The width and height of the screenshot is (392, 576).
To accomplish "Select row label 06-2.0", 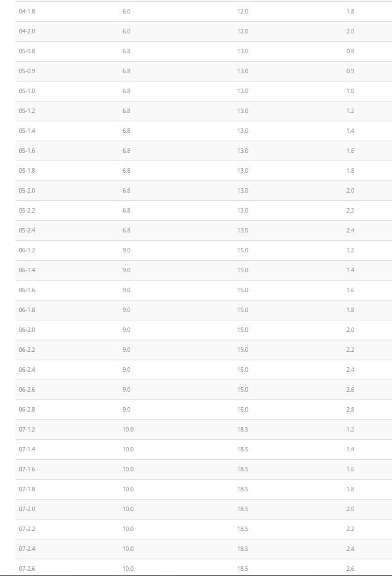I will click(27, 330).
